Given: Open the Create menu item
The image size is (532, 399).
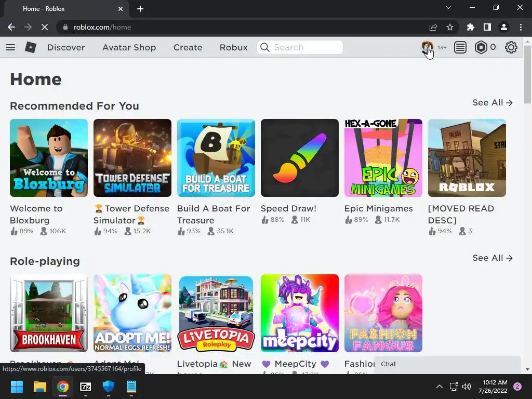Looking at the screenshot, I should click(x=188, y=47).
